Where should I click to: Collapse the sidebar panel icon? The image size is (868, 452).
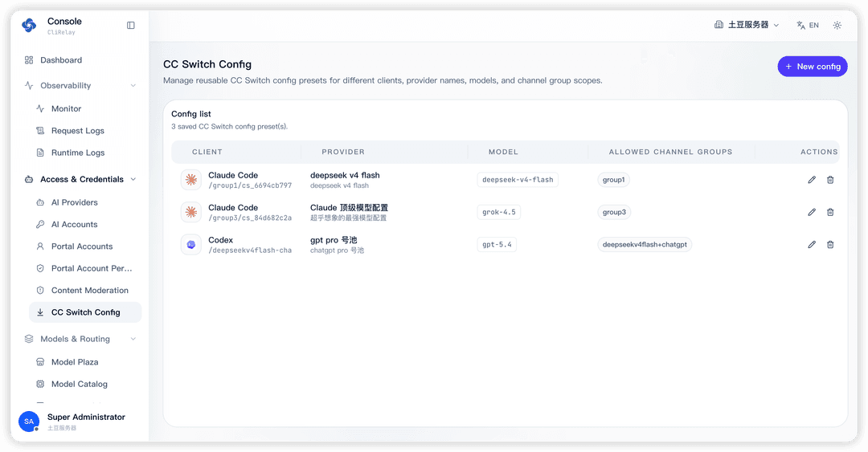click(x=131, y=26)
